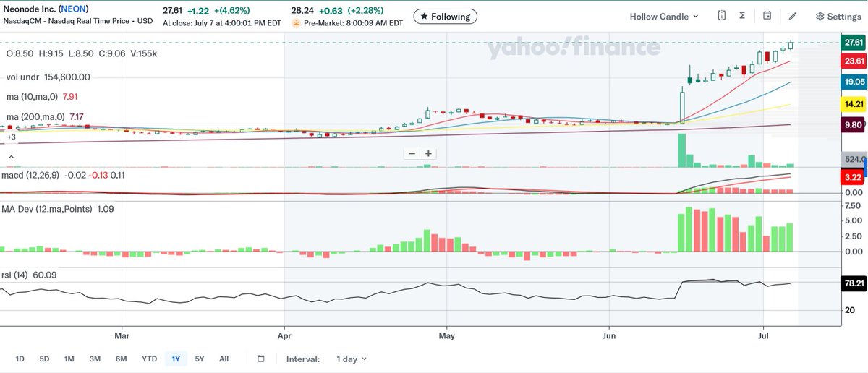Select the 1M range tab

point(69,359)
